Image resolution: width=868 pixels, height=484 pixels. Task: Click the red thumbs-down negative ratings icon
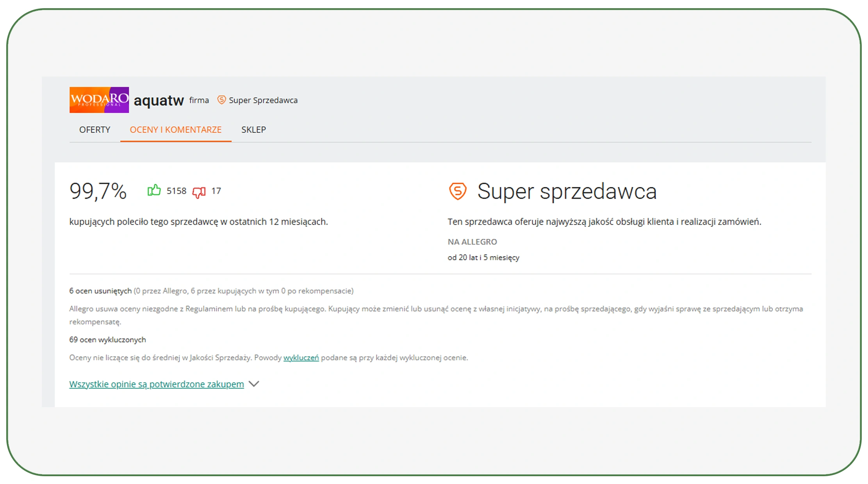click(x=199, y=192)
